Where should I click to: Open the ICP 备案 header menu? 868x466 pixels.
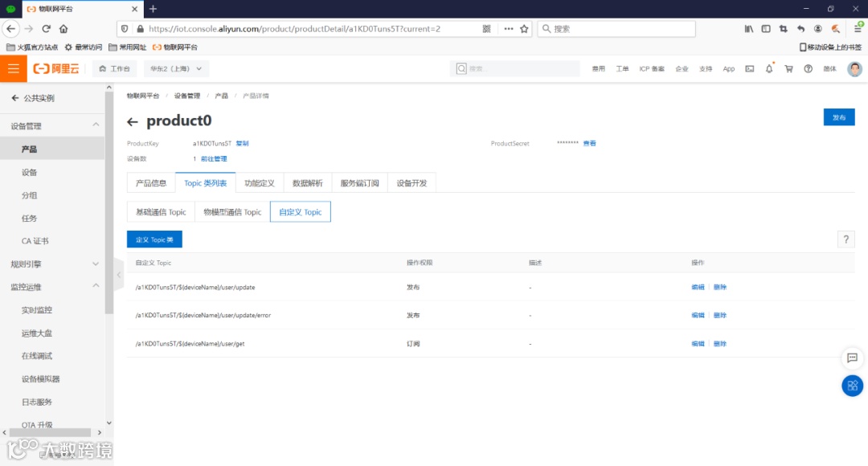click(x=652, y=68)
